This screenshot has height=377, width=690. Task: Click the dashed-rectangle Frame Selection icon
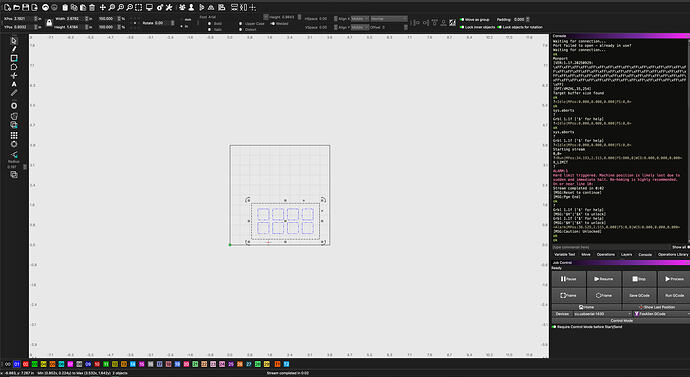(x=139, y=7)
